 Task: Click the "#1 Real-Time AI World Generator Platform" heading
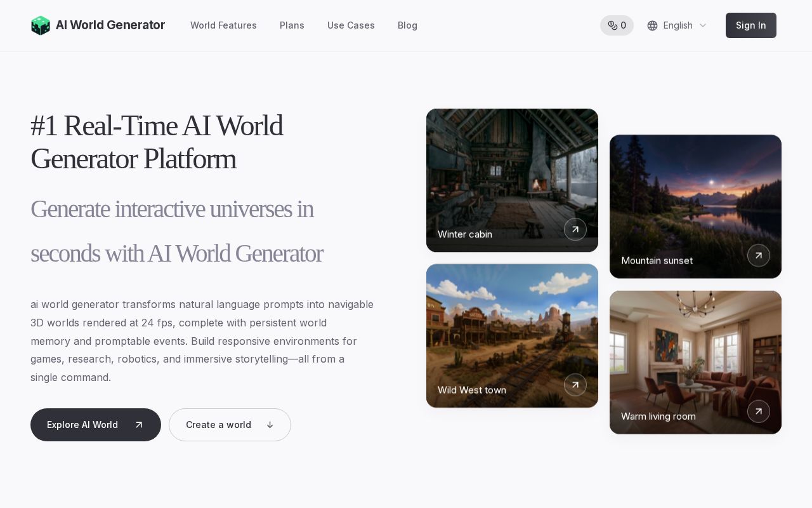coord(157,142)
